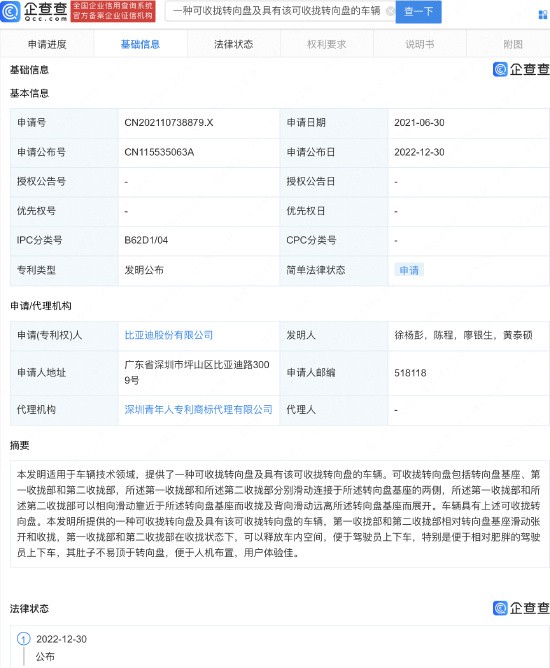Switch to the 申请进度 tab

tap(47, 44)
